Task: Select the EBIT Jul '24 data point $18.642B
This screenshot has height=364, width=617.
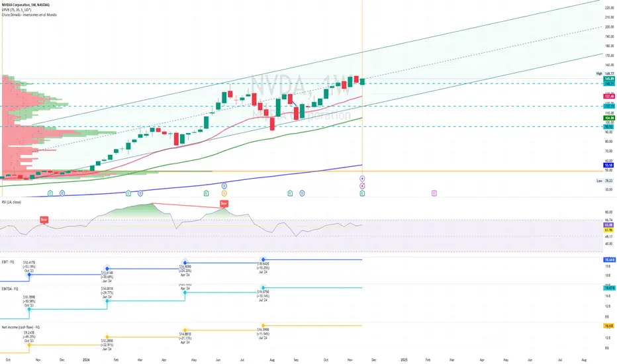Action: click(x=263, y=259)
